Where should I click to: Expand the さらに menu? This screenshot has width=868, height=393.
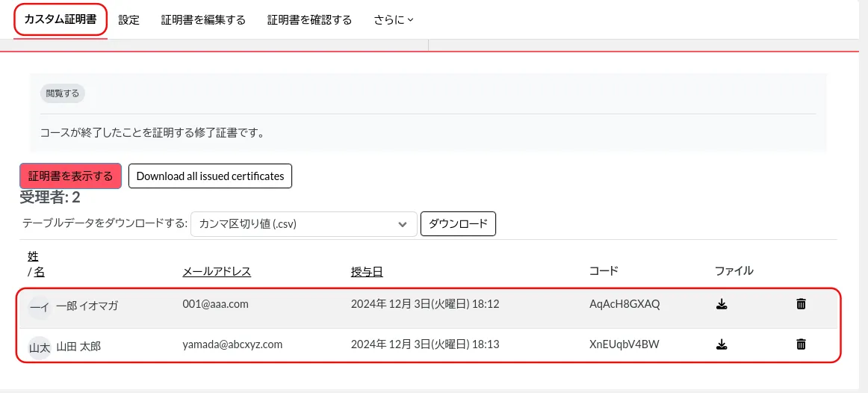pos(394,20)
